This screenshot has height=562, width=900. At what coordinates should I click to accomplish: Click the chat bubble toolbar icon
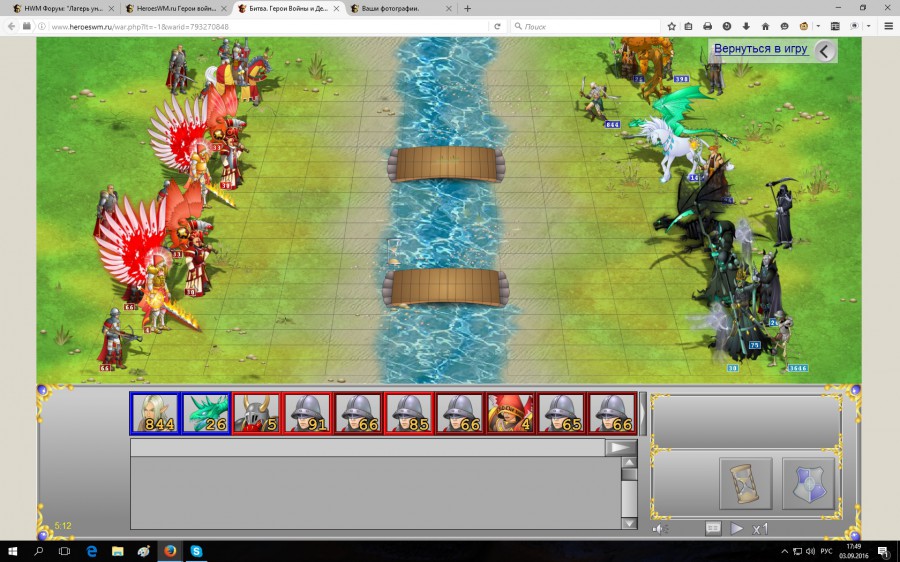tap(784, 26)
